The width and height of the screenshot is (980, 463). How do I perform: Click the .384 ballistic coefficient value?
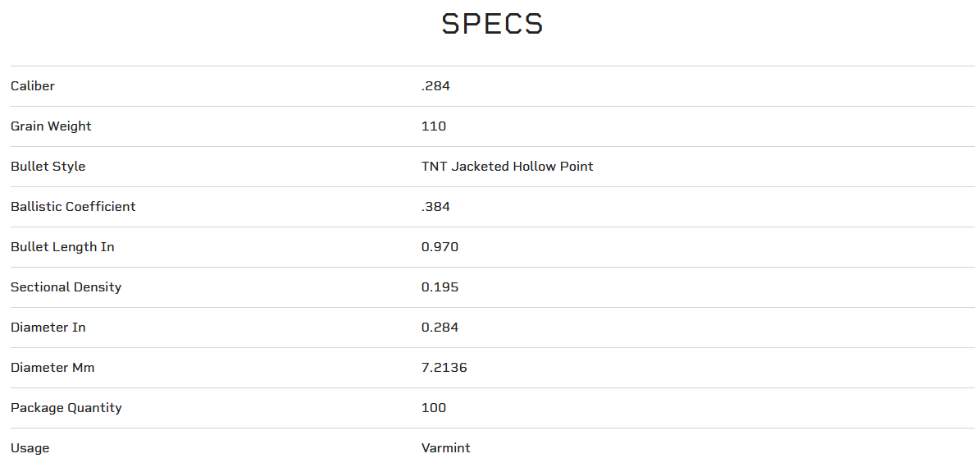[435, 207]
